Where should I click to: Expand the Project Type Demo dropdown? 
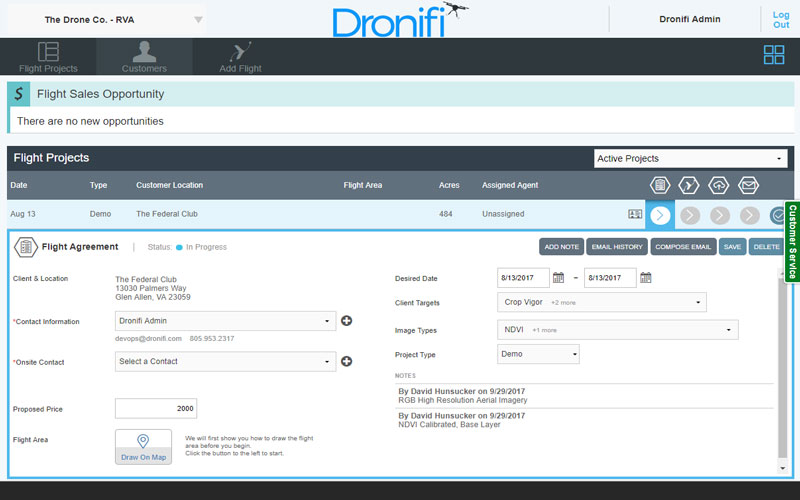pyautogui.click(x=538, y=354)
